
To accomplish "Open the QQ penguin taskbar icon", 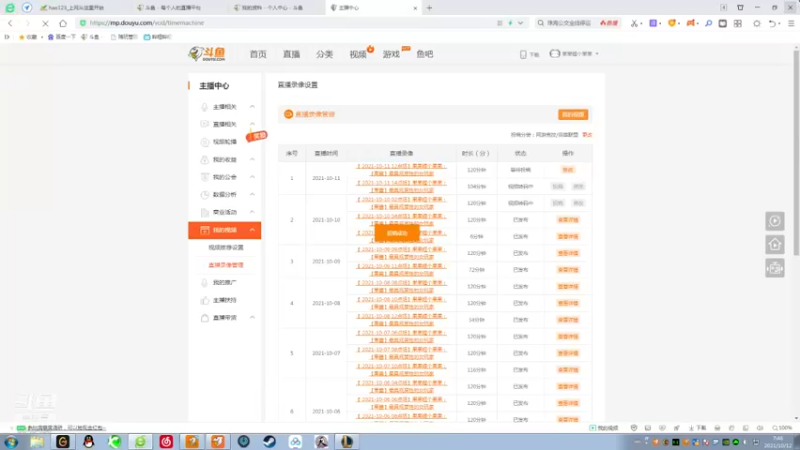I will pos(88,442).
